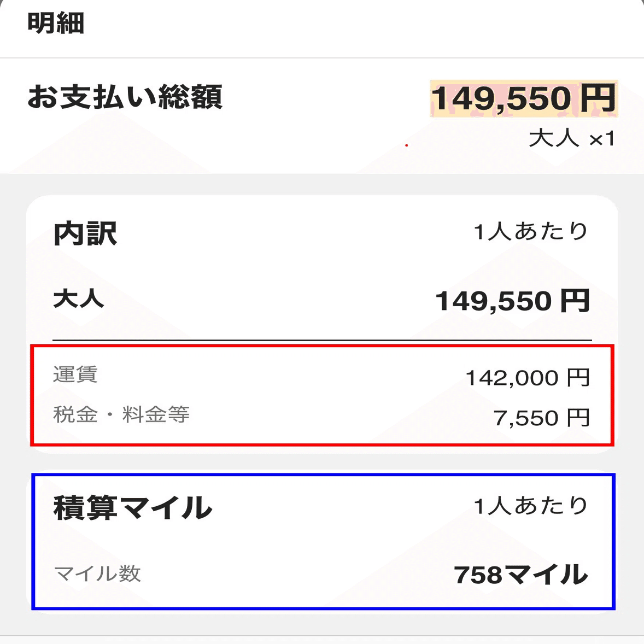Click the divider line under 大人 row
The width and height of the screenshot is (644, 644).
pyautogui.click(x=322, y=340)
